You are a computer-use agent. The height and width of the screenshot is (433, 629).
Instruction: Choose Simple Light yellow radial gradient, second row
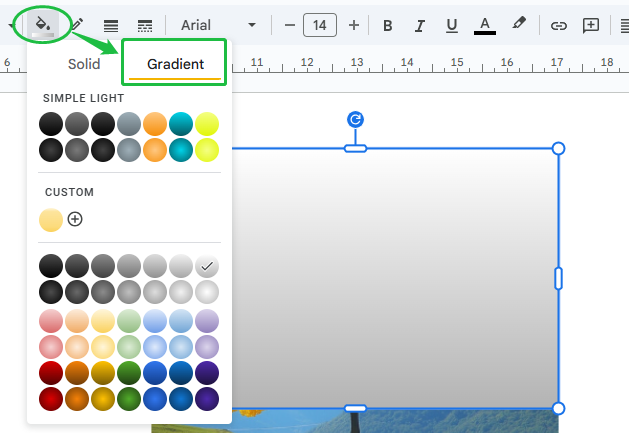click(x=207, y=150)
